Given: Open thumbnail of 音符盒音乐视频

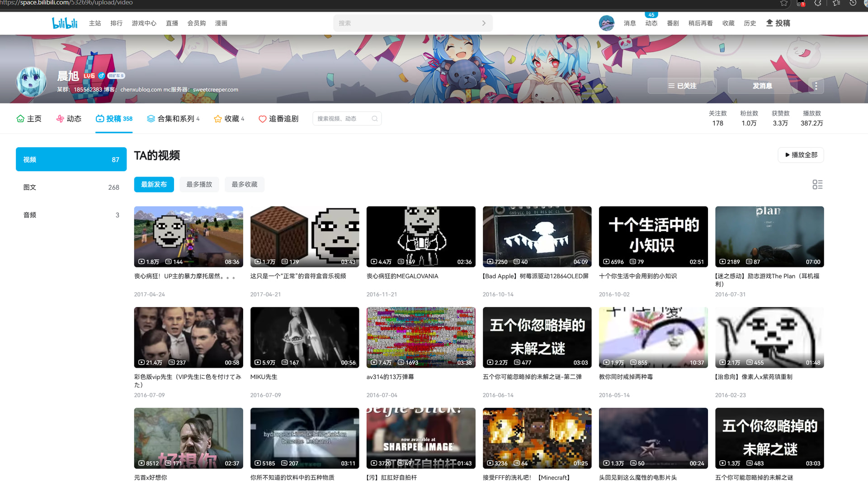Looking at the screenshot, I should 305,237.
